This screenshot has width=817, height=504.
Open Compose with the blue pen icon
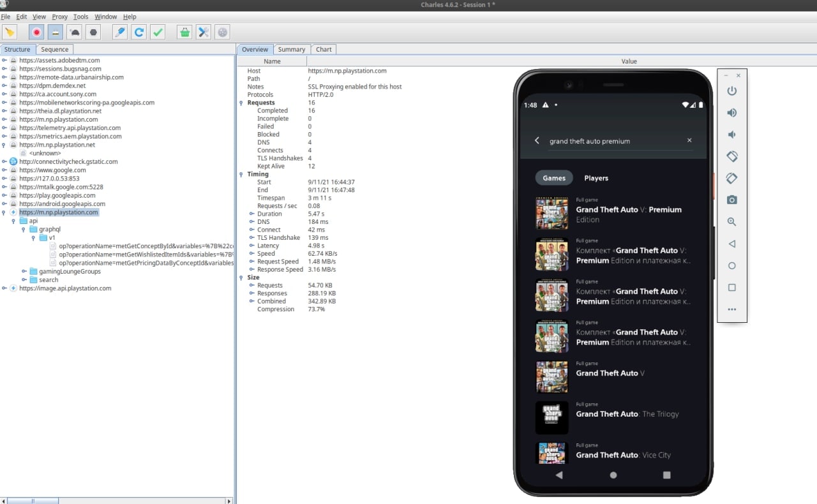120,32
